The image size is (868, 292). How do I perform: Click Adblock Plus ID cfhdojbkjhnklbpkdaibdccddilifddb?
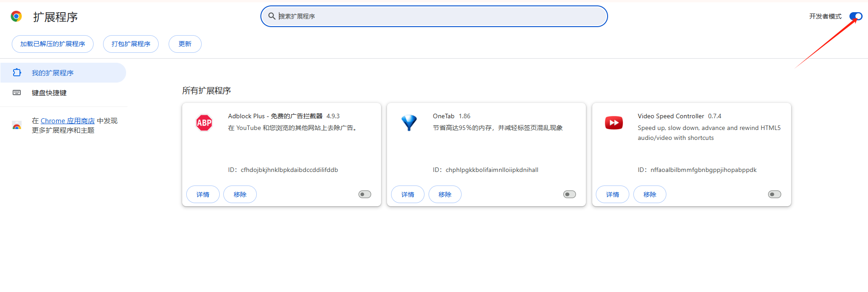coord(283,170)
